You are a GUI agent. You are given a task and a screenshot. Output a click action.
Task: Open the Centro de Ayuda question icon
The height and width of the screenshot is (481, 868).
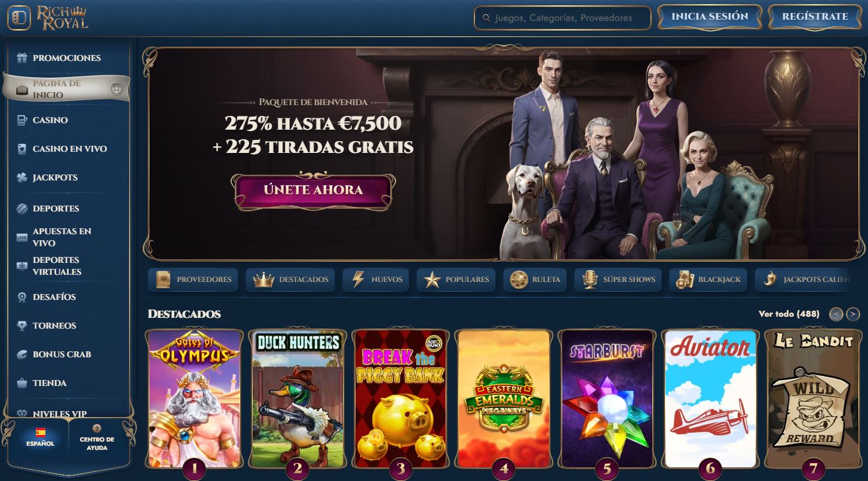[97, 428]
